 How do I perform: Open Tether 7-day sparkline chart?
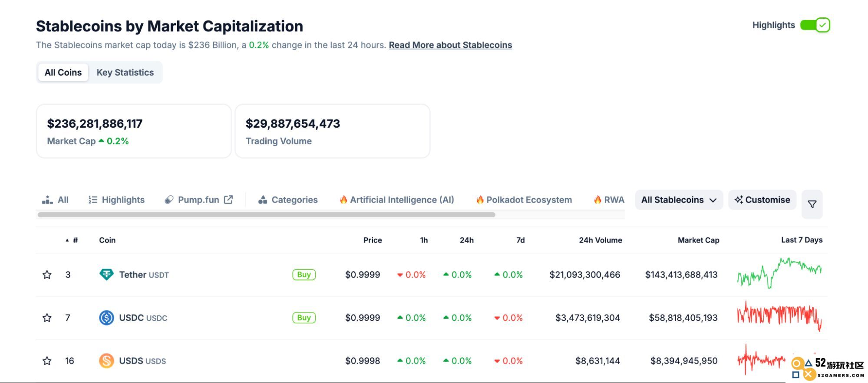coord(779,273)
